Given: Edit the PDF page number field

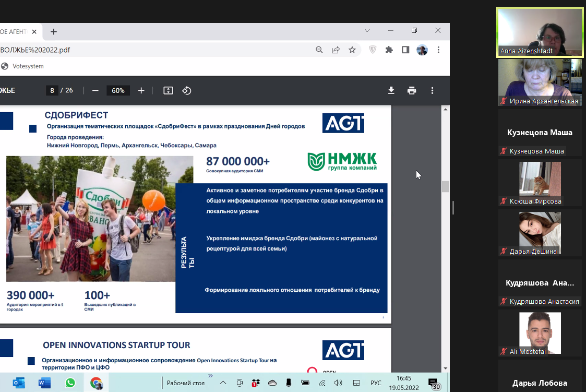Looking at the screenshot, I should pyautogui.click(x=52, y=90).
